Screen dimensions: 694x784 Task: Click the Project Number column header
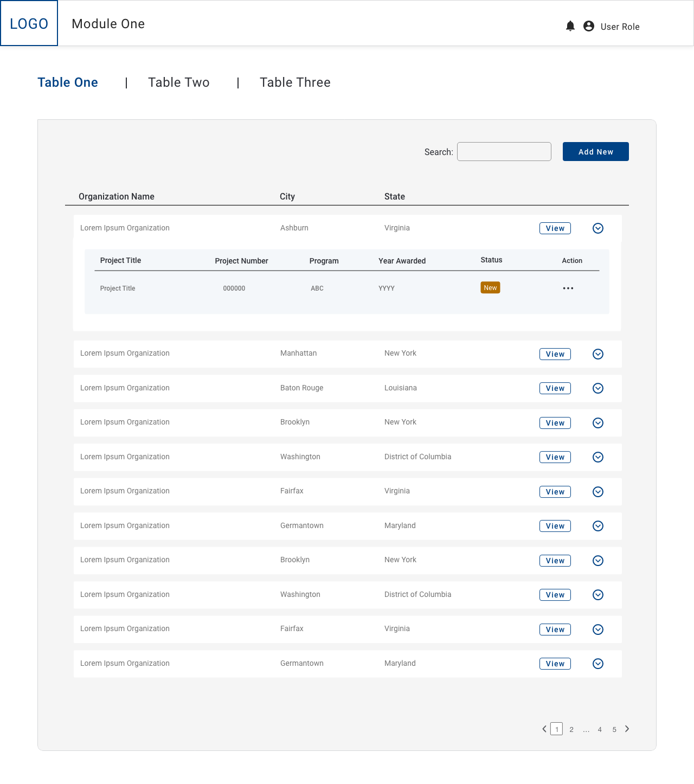pyautogui.click(x=241, y=261)
